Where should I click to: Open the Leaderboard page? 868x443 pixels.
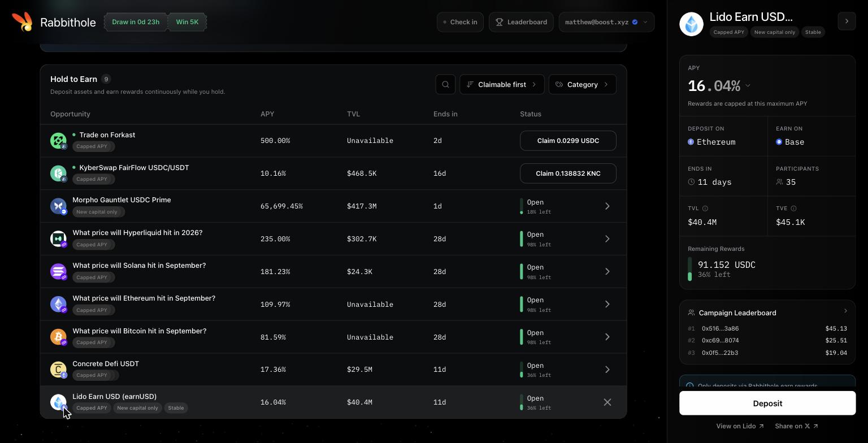521,22
